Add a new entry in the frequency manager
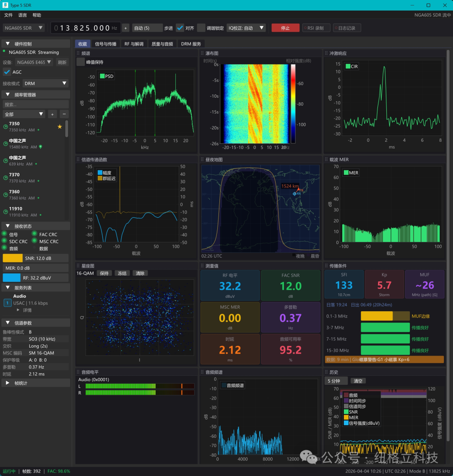 [x=52, y=114]
